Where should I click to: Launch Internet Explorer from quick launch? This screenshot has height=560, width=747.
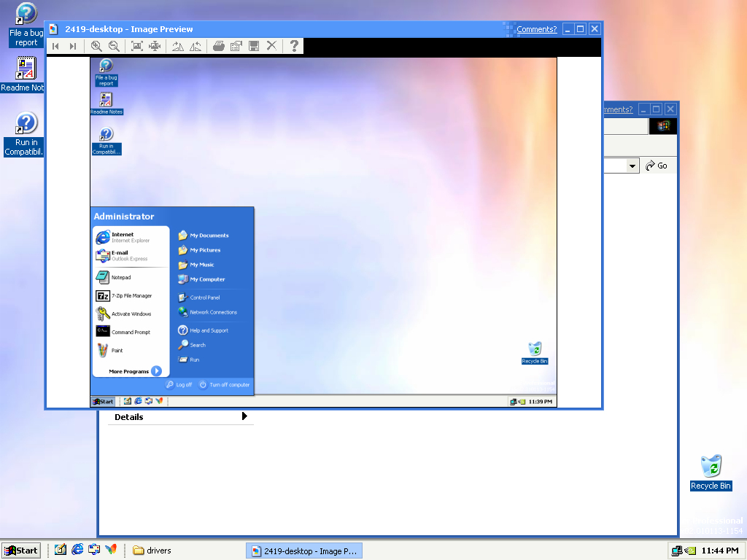click(x=77, y=550)
